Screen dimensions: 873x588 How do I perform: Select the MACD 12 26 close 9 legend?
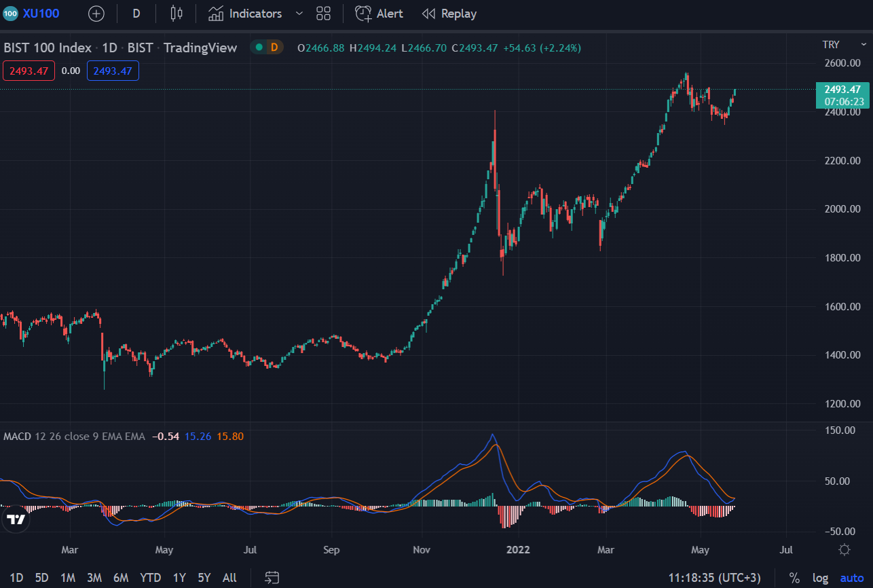(x=75, y=437)
